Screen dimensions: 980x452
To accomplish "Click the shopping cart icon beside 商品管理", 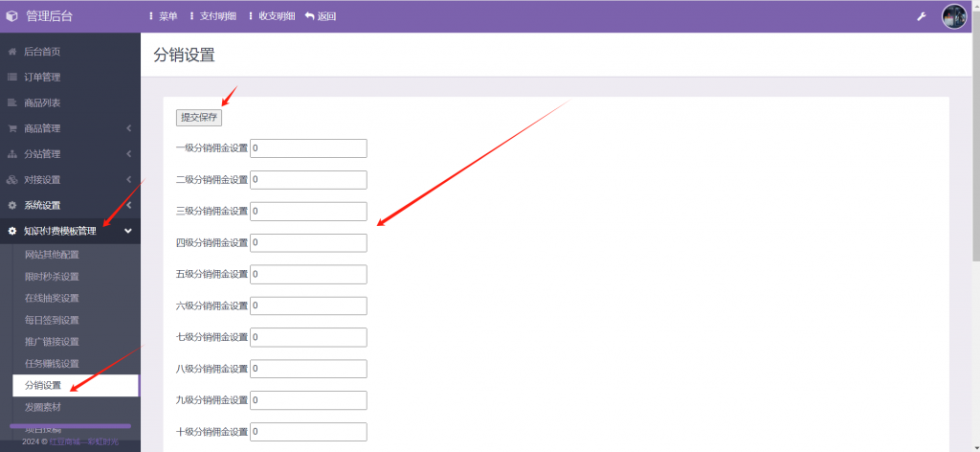I will tap(11, 128).
